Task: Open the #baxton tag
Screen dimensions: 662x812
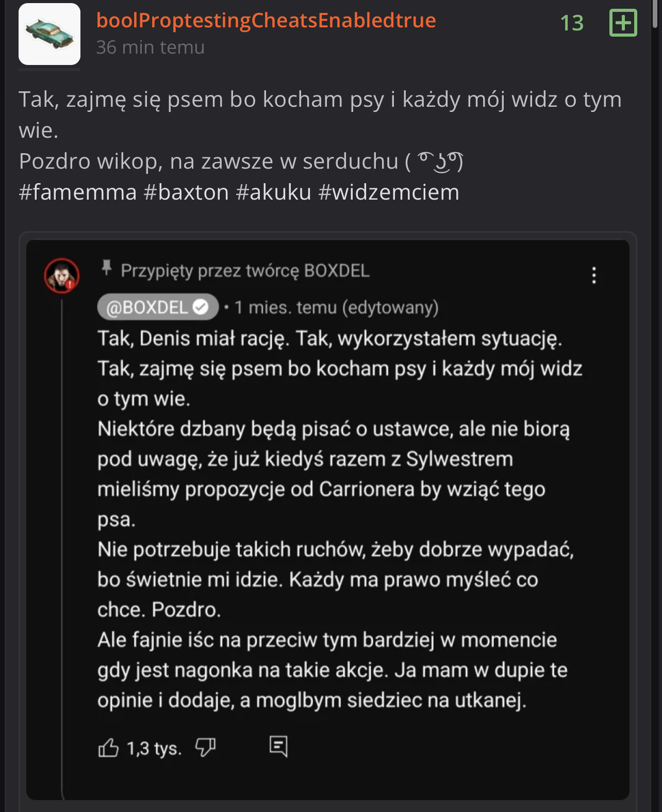Action: 186,192
